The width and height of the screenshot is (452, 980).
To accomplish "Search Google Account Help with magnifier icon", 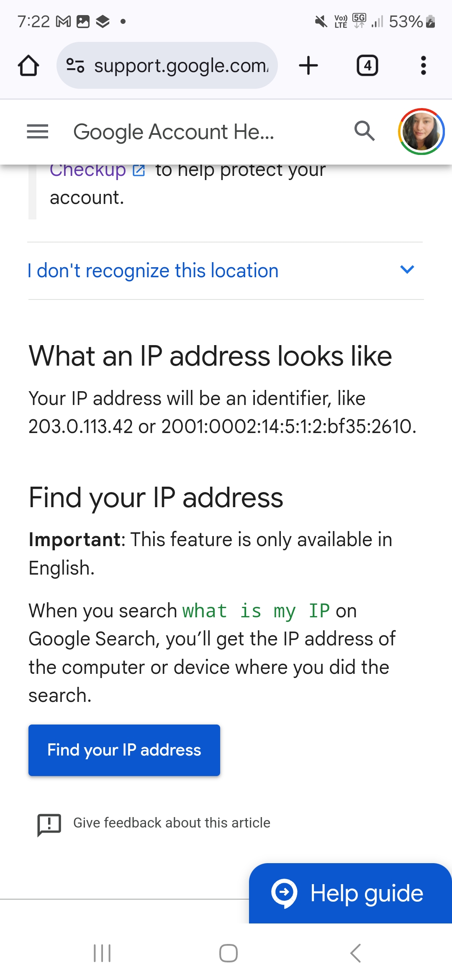I will coord(364,131).
